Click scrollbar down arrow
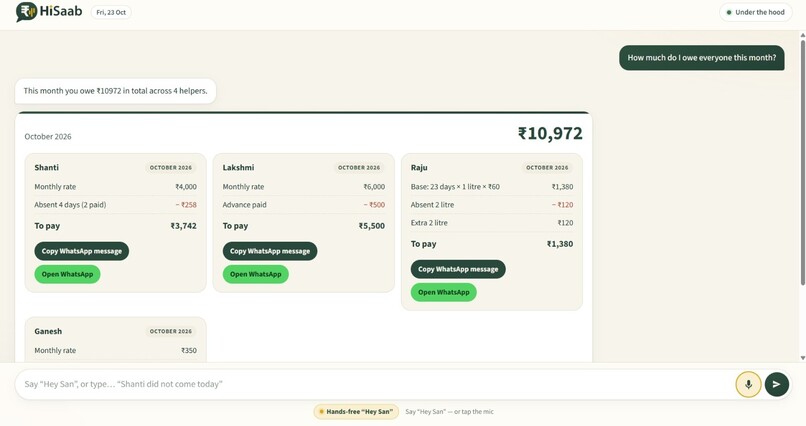The width and height of the screenshot is (806, 426). pyautogui.click(x=802, y=358)
